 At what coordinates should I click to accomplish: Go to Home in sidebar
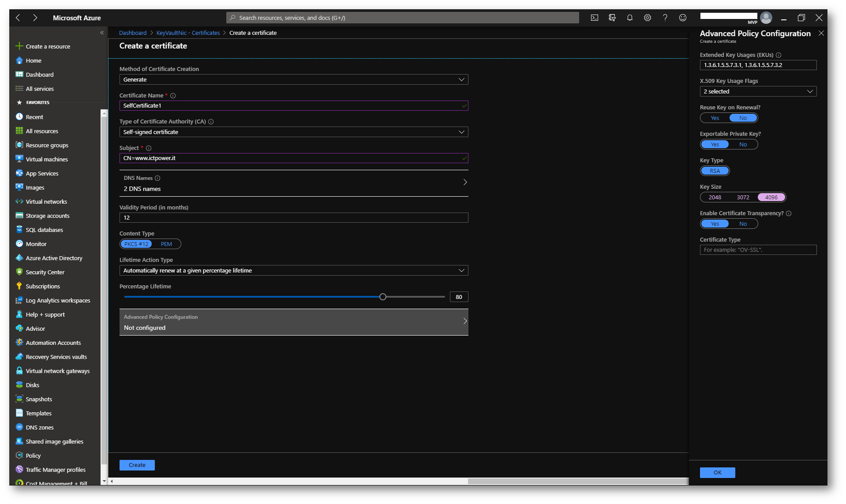(34, 60)
